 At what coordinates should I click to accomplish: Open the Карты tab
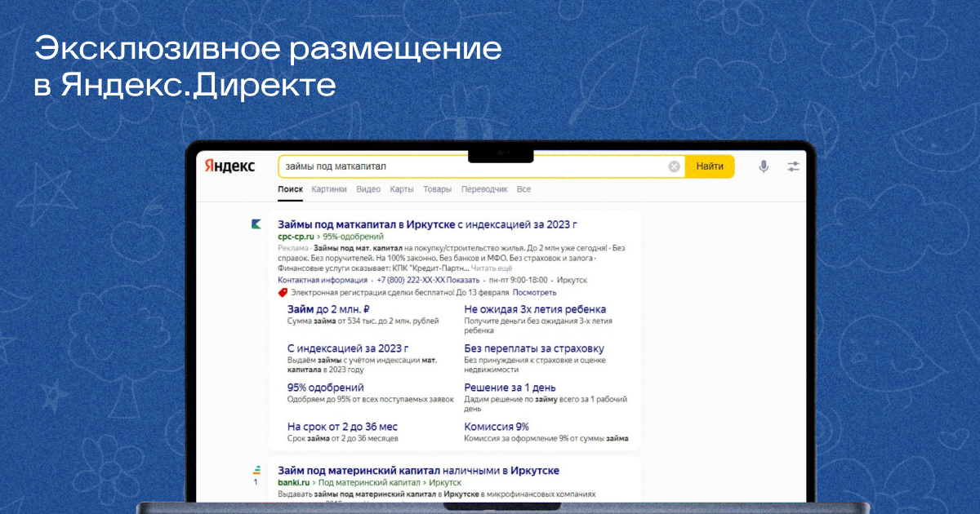(x=401, y=189)
